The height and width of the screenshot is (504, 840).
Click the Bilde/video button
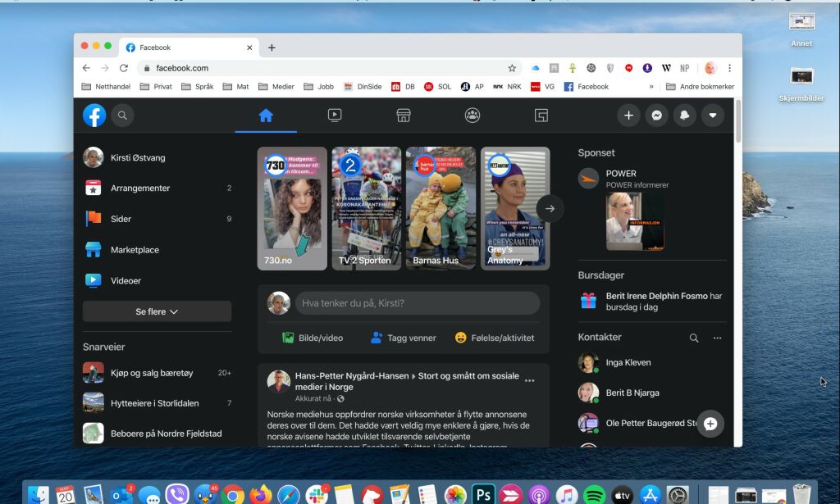point(313,338)
